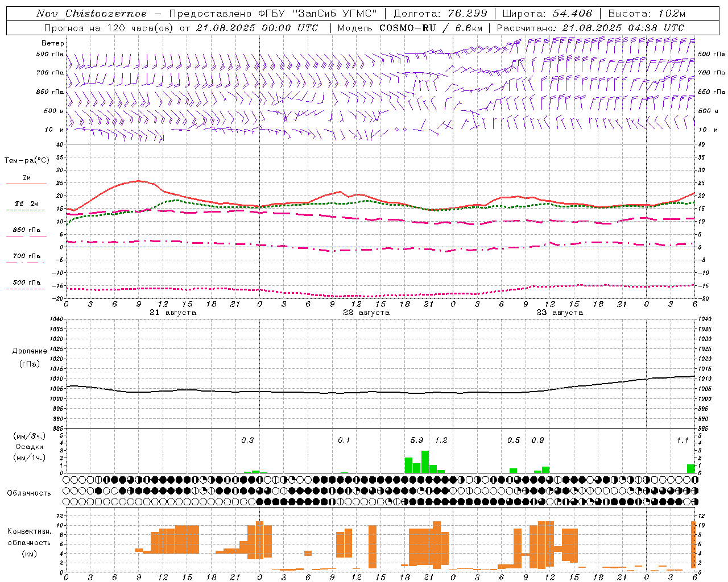The width and height of the screenshot is (728, 582).
Task: Click the longitude value 'Долгота: 76.299'
Action: 440,14
